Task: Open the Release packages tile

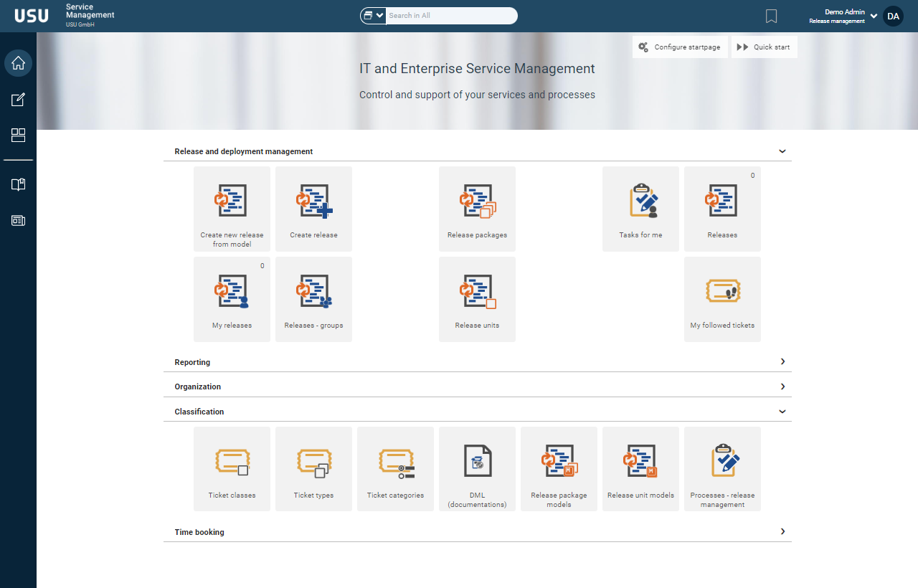Action: pyautogui.click(x=477, y=209)
